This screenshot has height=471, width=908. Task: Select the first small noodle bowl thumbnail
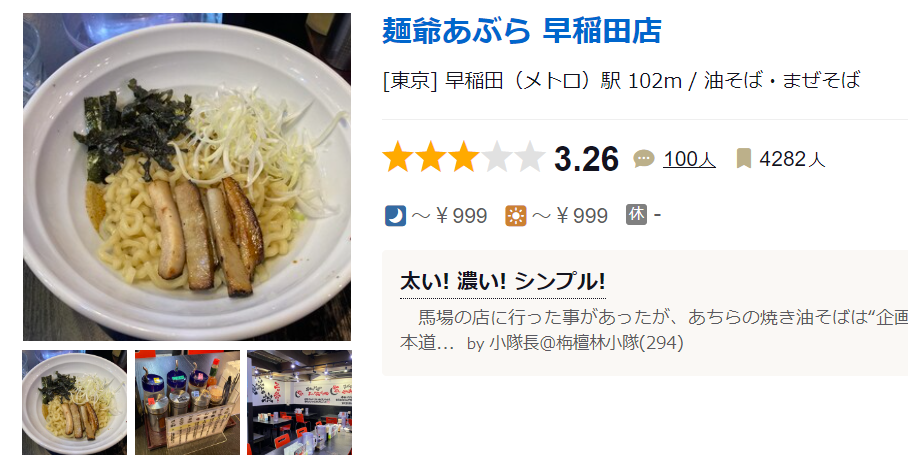click(x=74, y=402)
